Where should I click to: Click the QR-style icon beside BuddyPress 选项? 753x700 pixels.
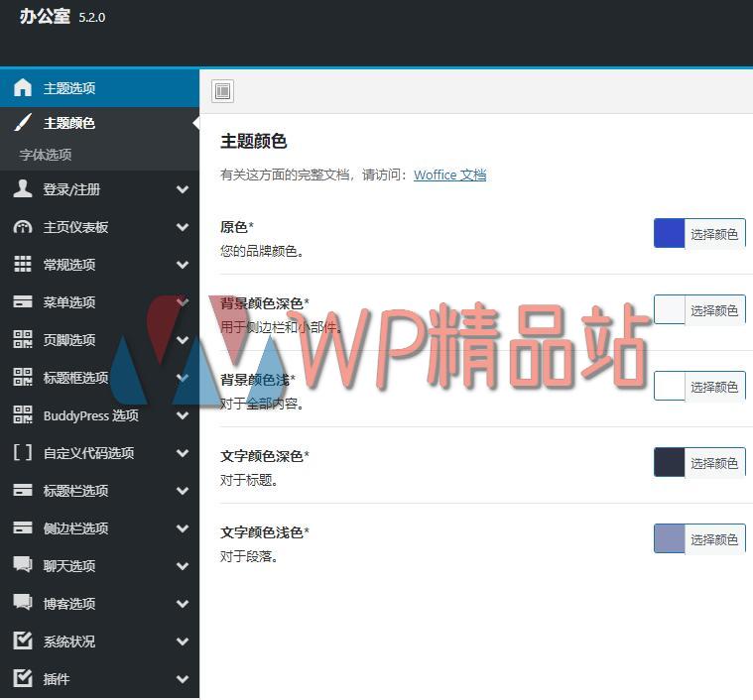23,414
